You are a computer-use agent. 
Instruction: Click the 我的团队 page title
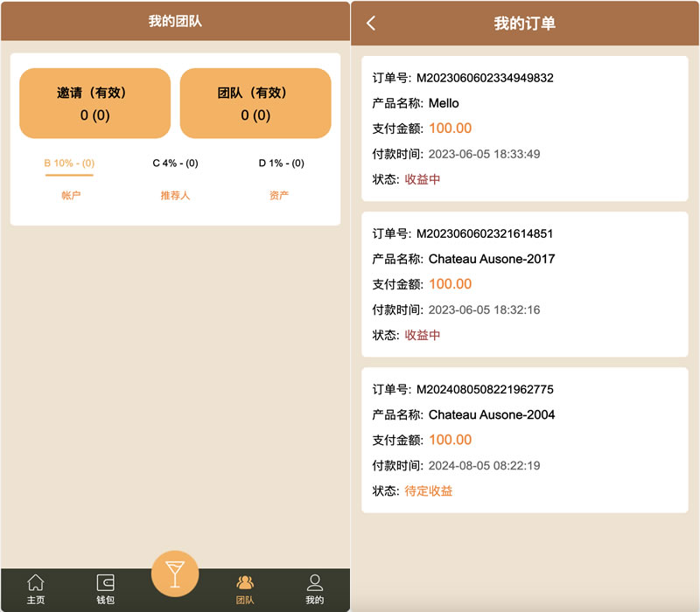coord(175,21)
